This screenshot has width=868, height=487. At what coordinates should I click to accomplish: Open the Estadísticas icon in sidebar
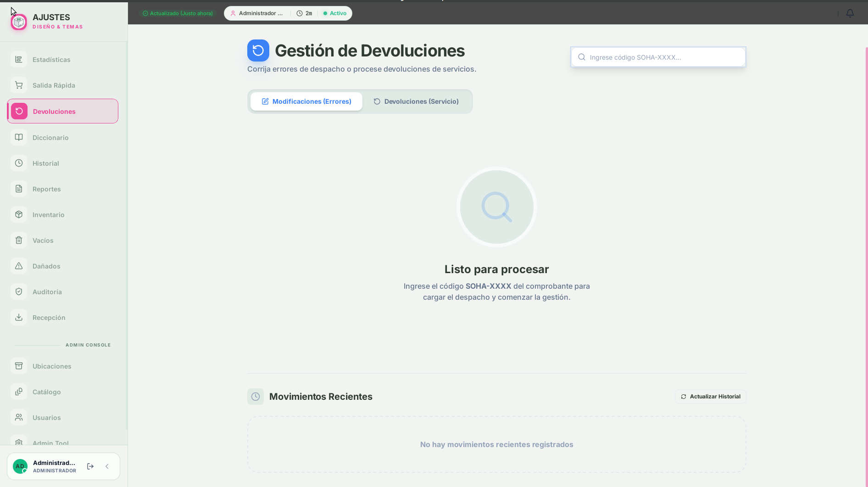[19, 59]
